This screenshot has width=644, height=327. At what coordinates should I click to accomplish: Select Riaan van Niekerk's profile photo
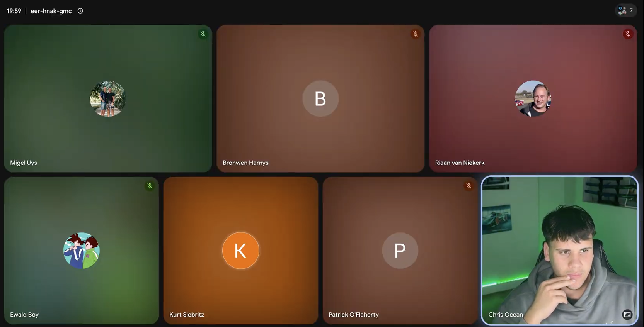point(533,98)
